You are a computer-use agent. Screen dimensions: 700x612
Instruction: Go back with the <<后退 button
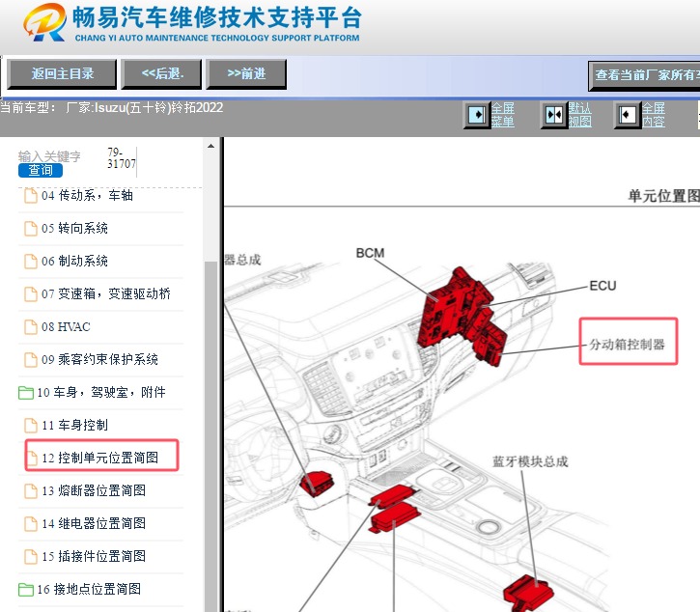161,74
